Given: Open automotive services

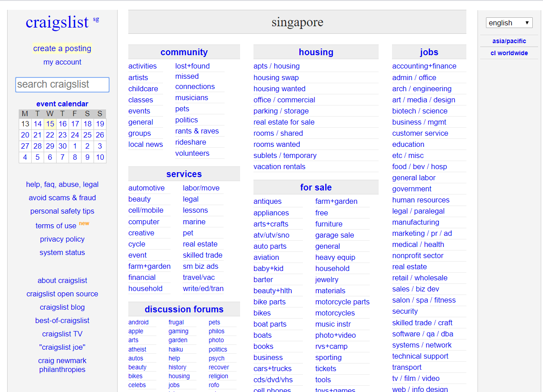Looking at the screenshot, I should click(147, 188).
